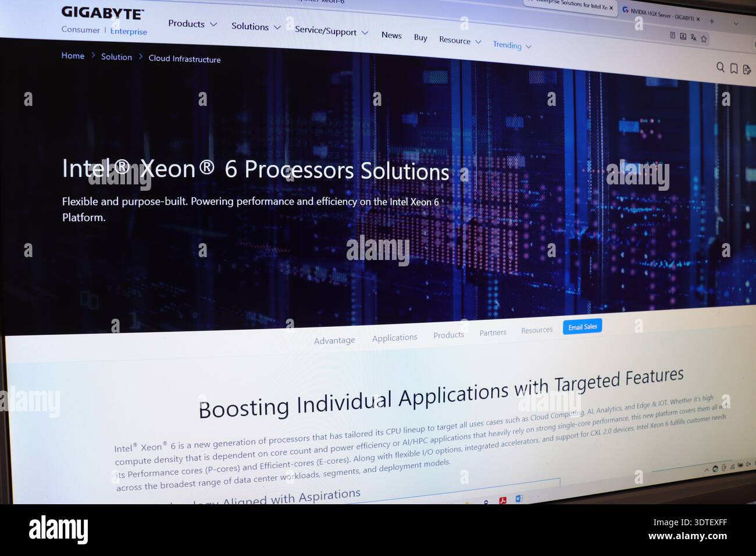
Task: Jump to the Applications section
Action: point(395,338)
